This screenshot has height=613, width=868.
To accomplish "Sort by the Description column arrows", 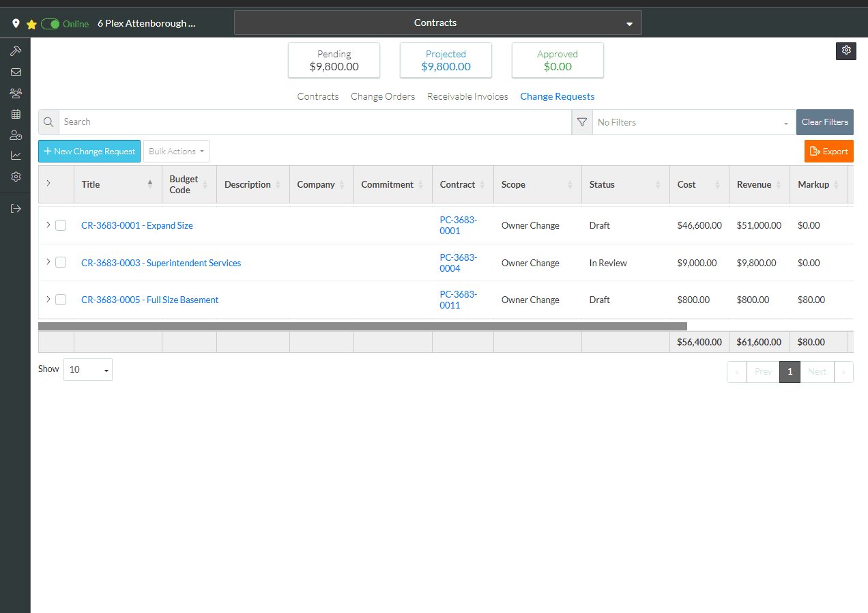I will click(278, 184).
